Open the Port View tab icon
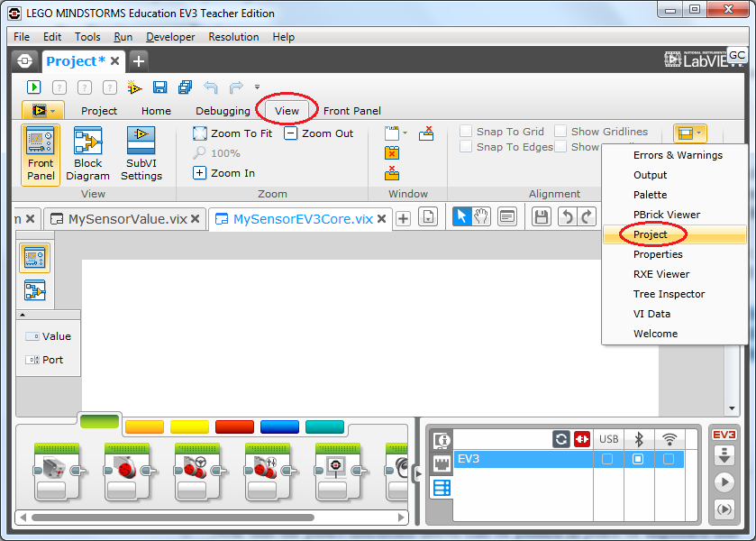 (x=442, y=463)
